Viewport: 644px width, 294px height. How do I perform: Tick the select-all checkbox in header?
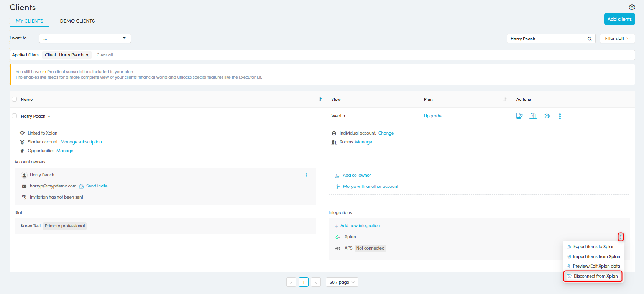(15, 99)
